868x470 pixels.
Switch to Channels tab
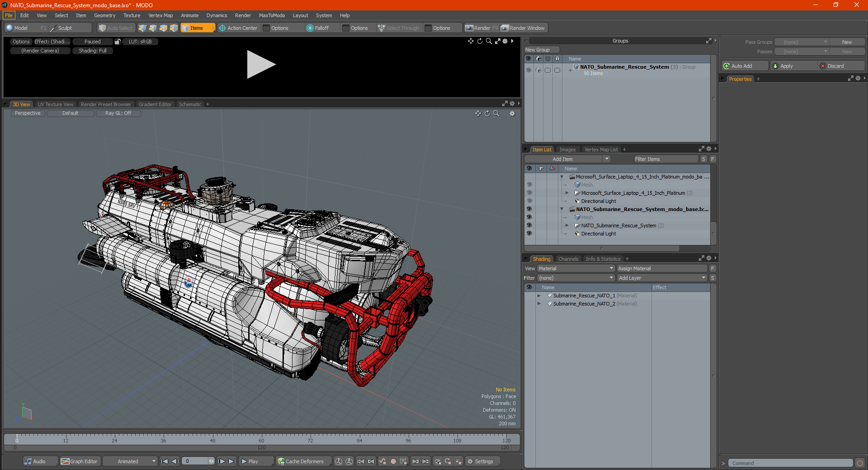tap(568, 259)
